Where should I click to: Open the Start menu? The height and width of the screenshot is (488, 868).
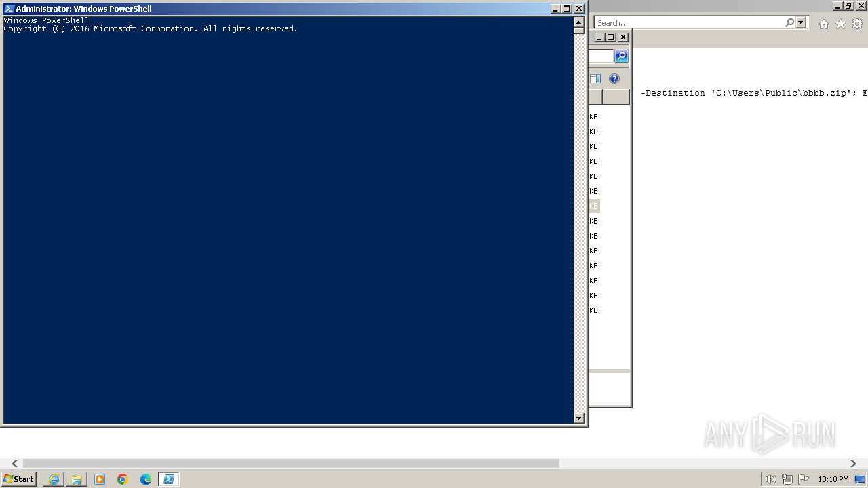(19, 479)
